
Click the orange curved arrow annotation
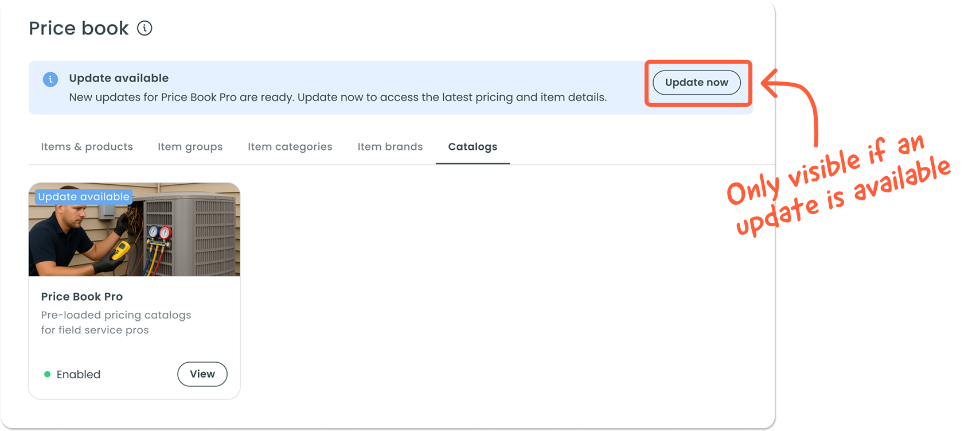pyautogui.click(x=791, y=107)
